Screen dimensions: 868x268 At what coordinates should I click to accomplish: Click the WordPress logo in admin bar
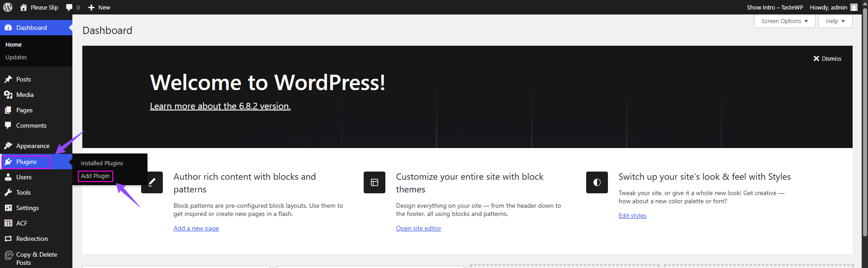(x=8, y=7)
